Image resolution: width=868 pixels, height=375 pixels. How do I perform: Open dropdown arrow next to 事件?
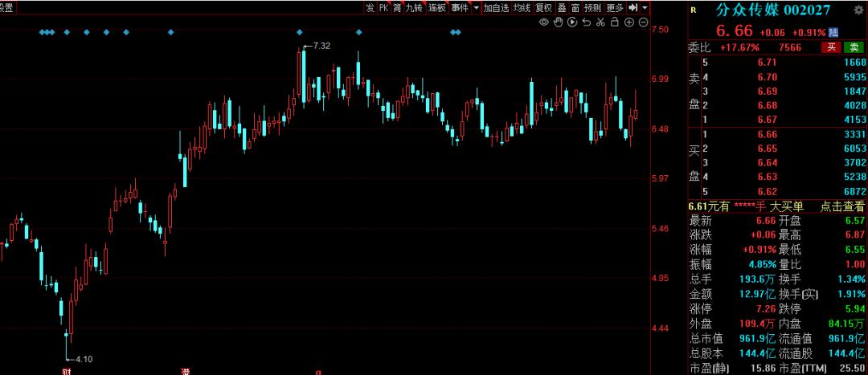(x=476, y=8)
